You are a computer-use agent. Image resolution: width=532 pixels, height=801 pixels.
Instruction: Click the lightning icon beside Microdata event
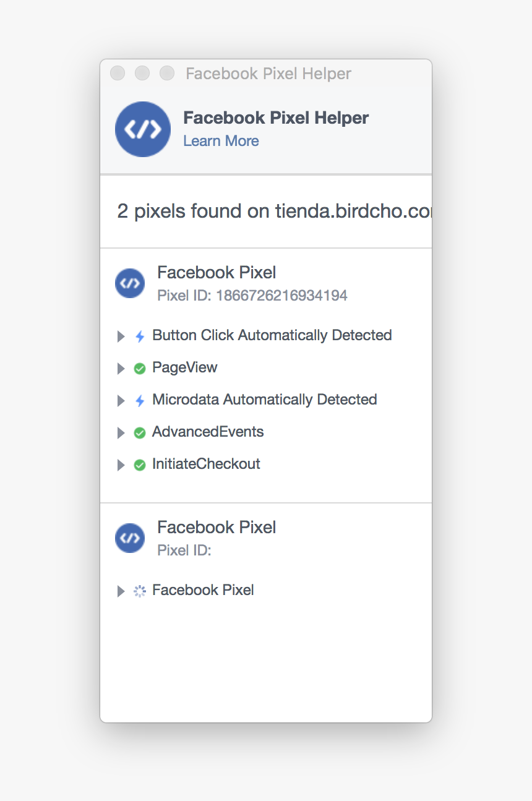140,400
